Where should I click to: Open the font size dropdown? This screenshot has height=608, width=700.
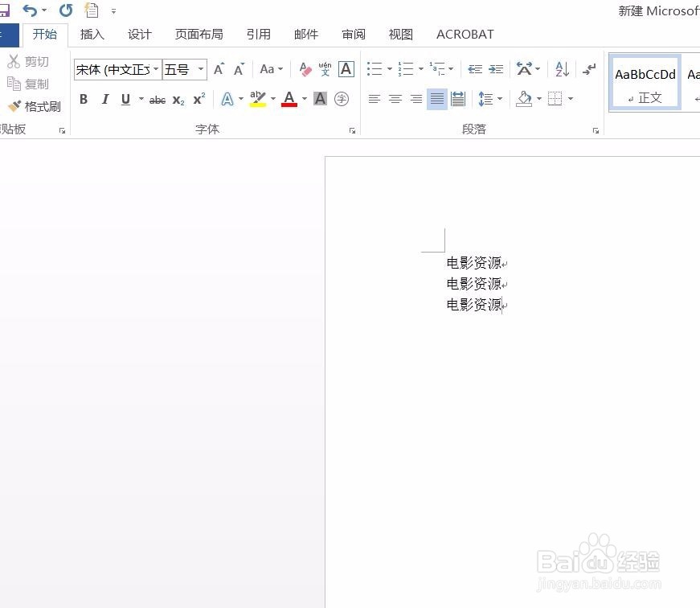(x=200, y=69)
